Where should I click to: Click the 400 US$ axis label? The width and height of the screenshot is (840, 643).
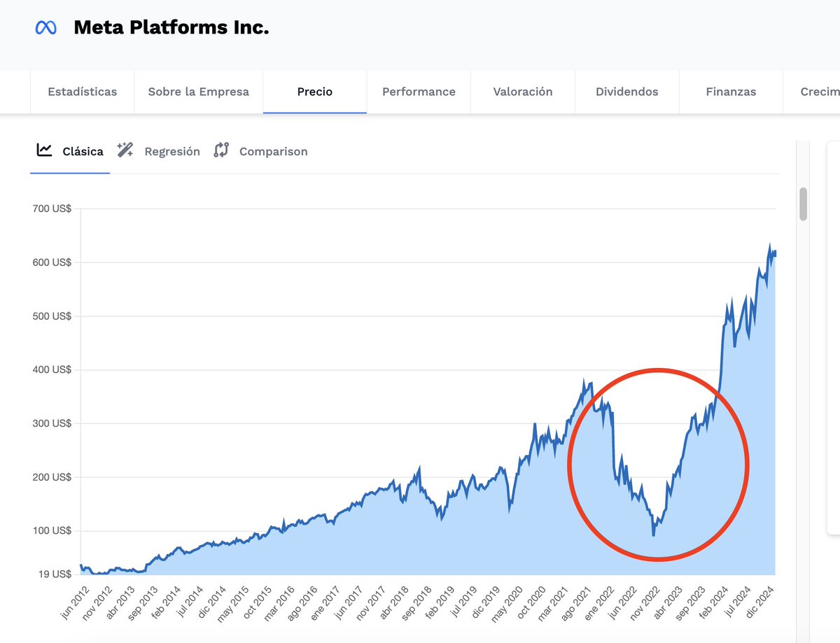52,369
